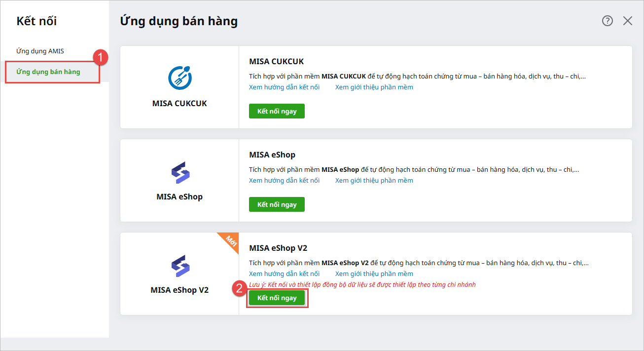Close the Kết nối dialog
The image size is (644, 351).
pos(628,21)
